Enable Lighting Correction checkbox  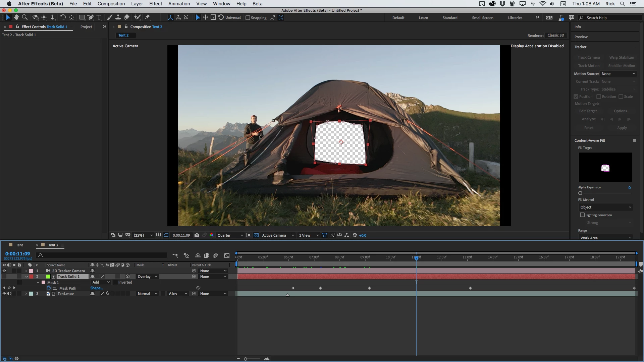pyautogui.click(x=582, y=215)
